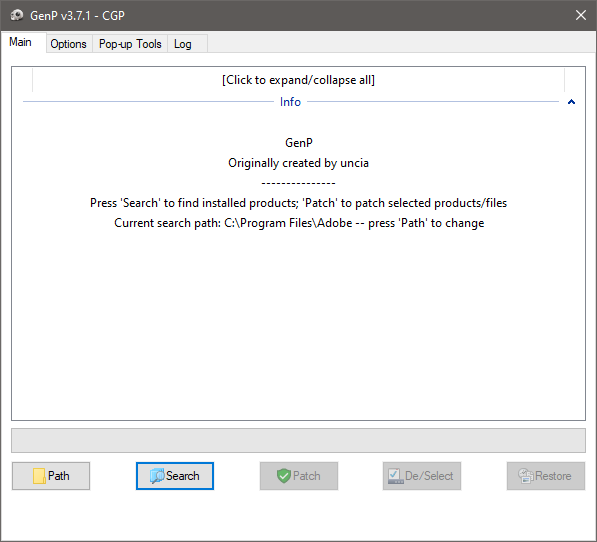Click the Patch button
The image size is (597, 542).
299,476
